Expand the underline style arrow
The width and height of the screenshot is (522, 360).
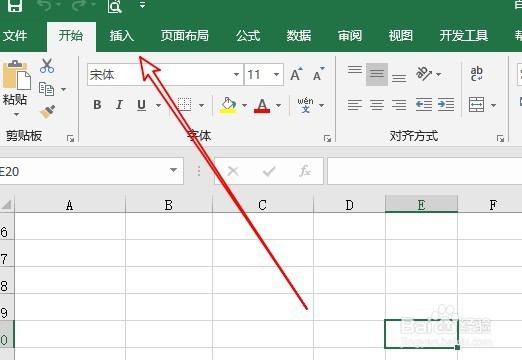(158, 105)
